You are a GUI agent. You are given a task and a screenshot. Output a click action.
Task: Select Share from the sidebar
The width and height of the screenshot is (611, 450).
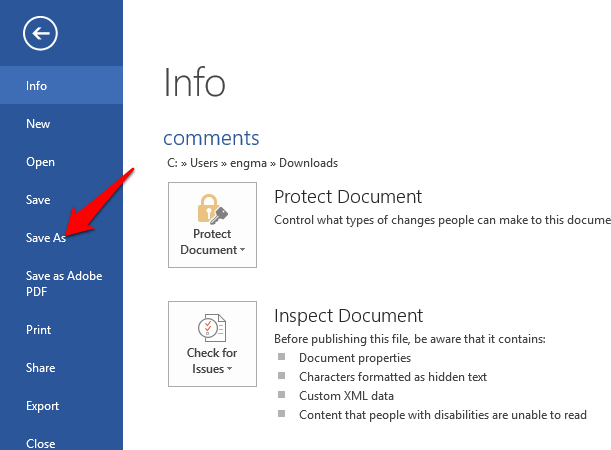coord(61,368)
